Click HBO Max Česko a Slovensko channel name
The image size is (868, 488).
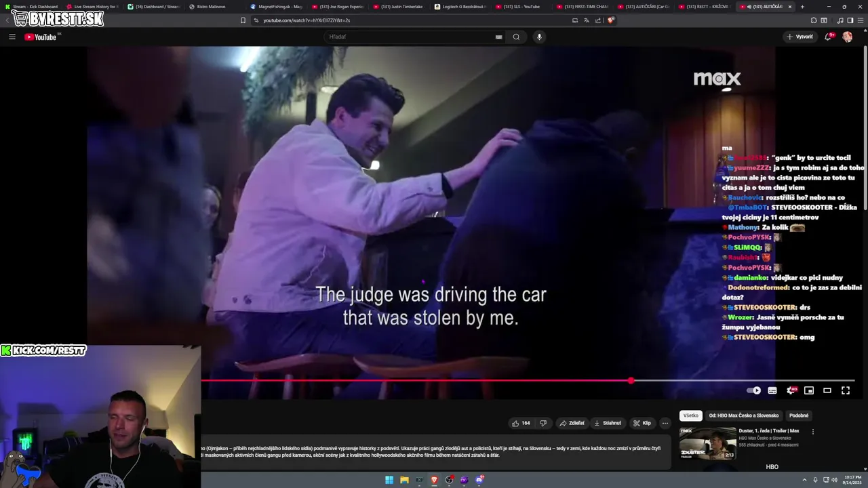point(764,438)
